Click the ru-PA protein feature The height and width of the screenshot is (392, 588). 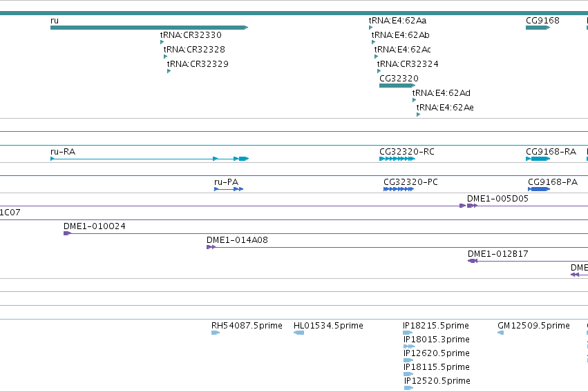pos(229,189)
